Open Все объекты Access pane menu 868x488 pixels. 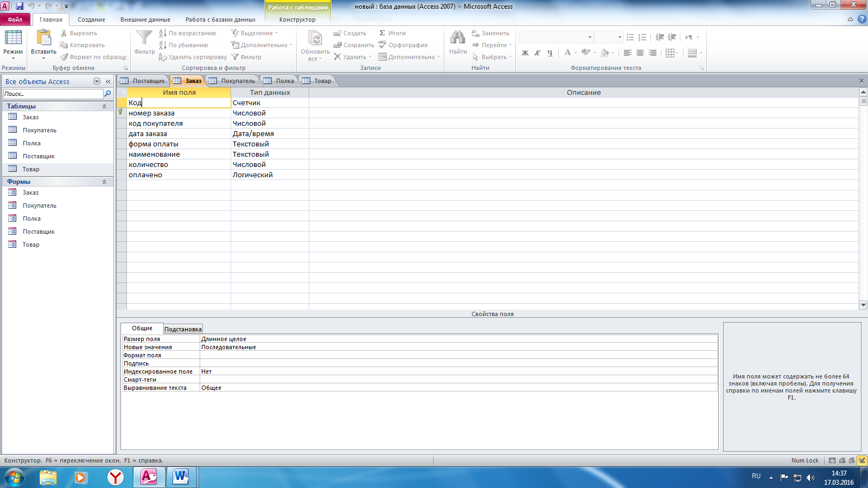click(x=97, y=81)
